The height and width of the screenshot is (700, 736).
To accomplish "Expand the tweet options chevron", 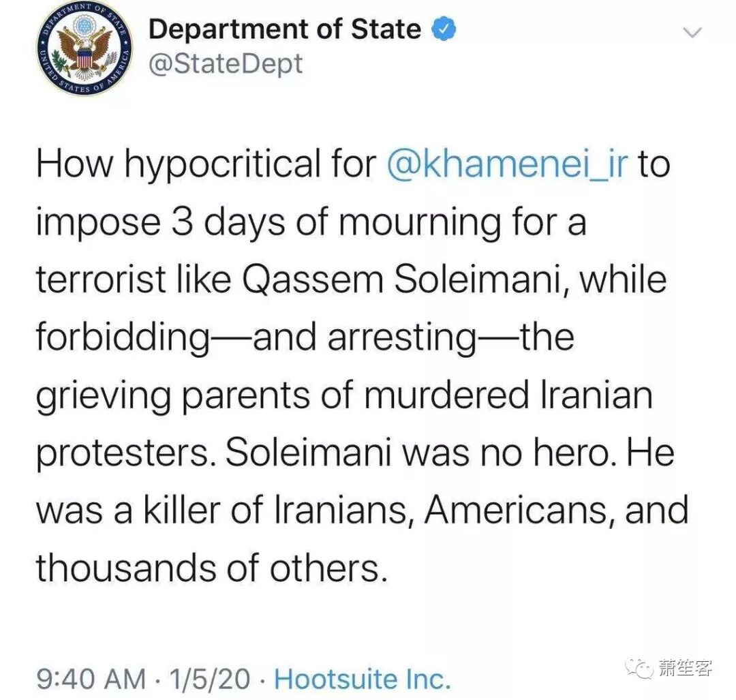I will pos(692,33).
